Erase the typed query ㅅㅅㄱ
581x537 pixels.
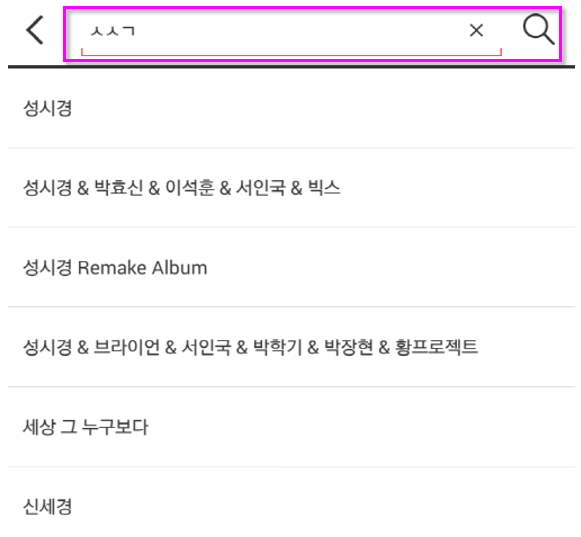click(476, 30)
